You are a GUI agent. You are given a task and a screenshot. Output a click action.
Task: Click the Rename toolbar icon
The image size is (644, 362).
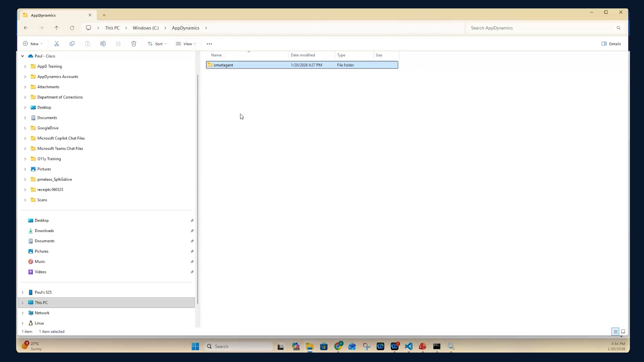[x=103, y=44]
